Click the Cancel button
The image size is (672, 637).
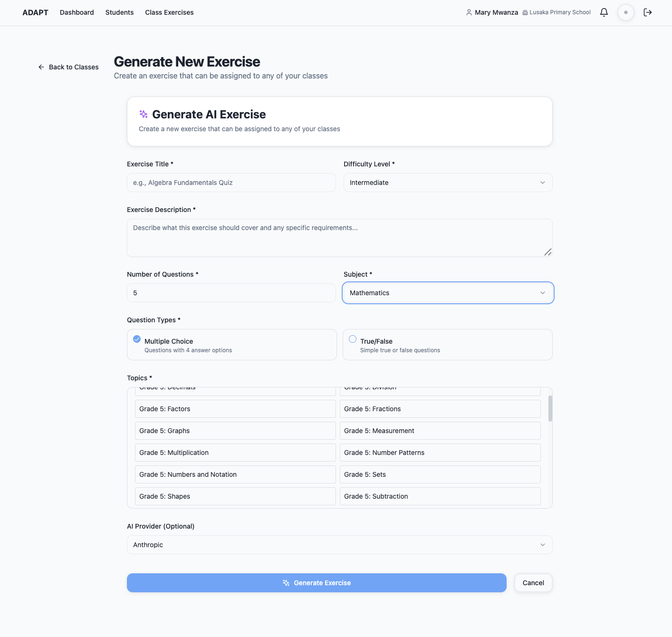click(533, 583)
